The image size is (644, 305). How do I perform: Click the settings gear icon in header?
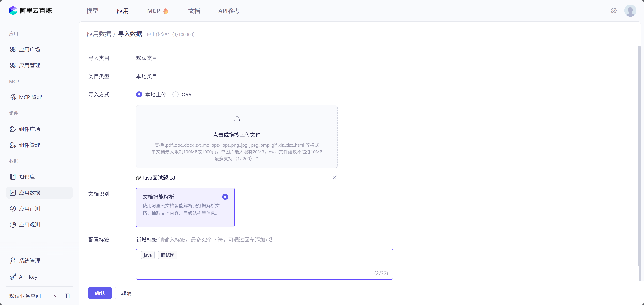pyautogui.click(x=613, y=11)
